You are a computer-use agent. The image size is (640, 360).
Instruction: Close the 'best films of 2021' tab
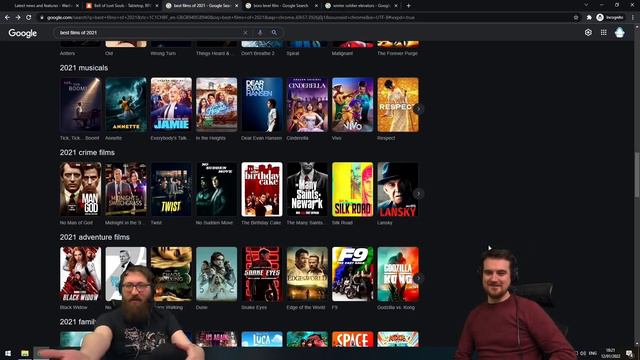pyautogui.click(x=236, y=6)
